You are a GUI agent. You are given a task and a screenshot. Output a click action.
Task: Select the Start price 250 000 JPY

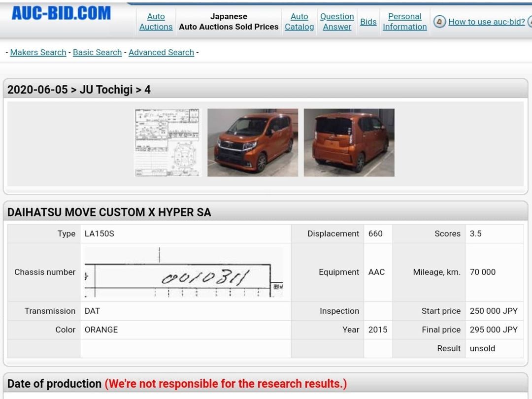tap(494, 311)
